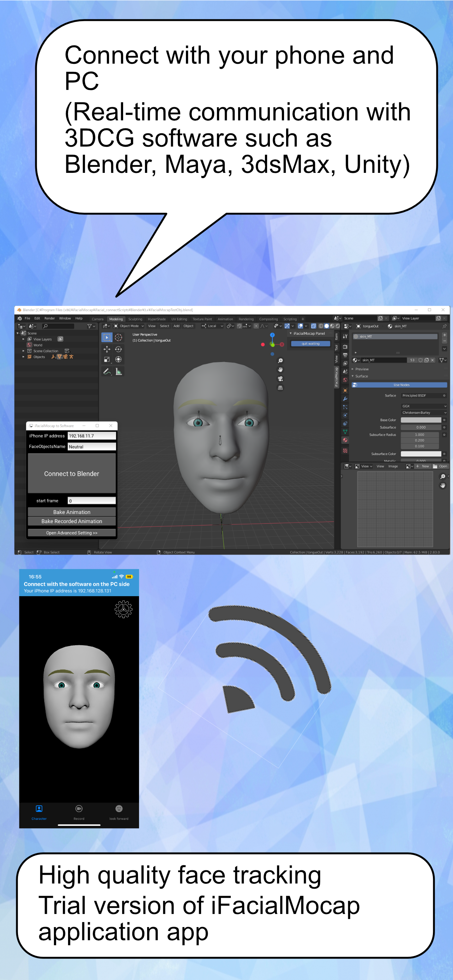Image resolution: width=453 pixels, height=980 pixels.
Task: Click the viewport pan hand icon
Action: [280, 370]
